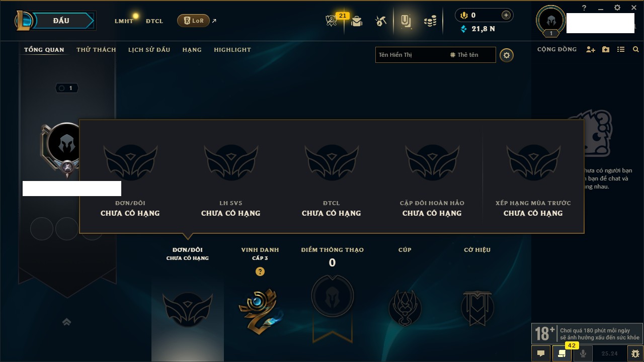Open the add folder icon in Cộng Đồng
The image size is (644, 362).
pyautogui.click(x=606, y=49)
